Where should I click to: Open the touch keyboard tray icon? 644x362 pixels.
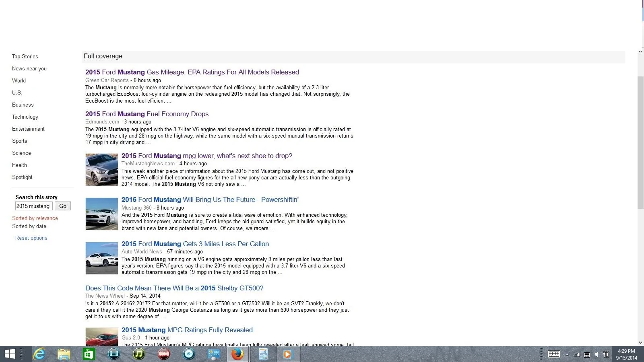[554, 354]
